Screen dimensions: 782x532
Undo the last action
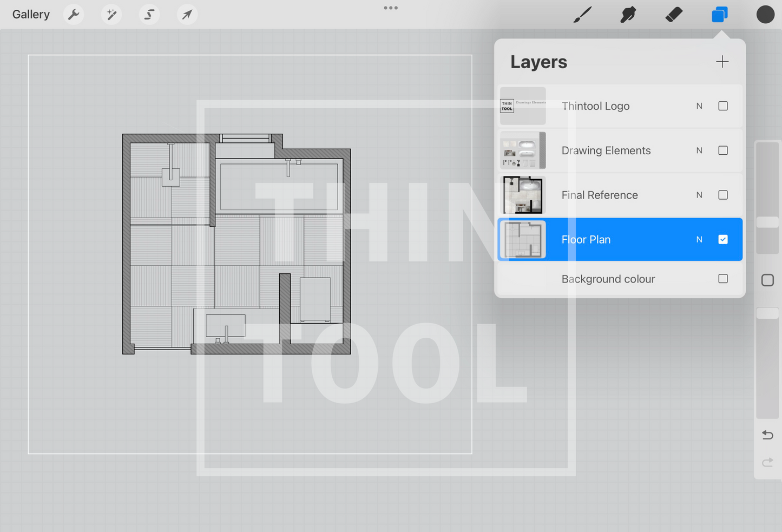tap(767, 435)
